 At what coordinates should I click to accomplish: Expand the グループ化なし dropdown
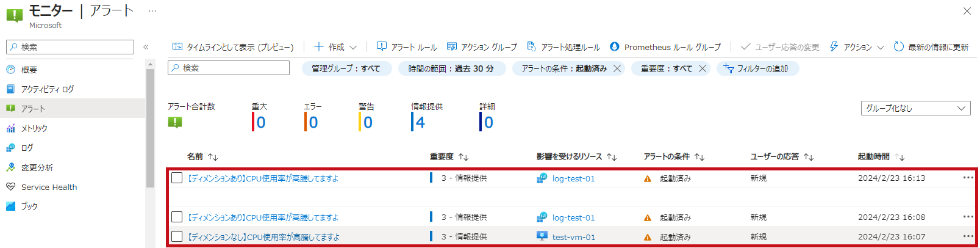915,108
